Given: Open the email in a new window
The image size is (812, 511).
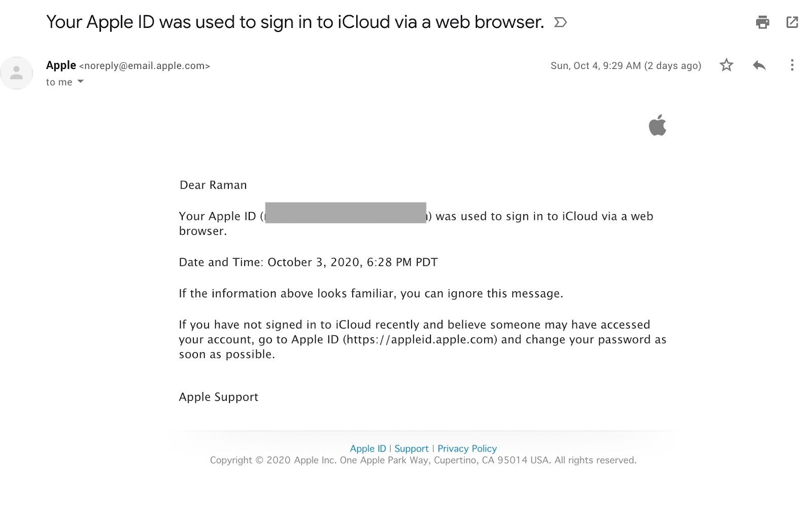Looking at the screenshot, I should (x=792, y=22).
